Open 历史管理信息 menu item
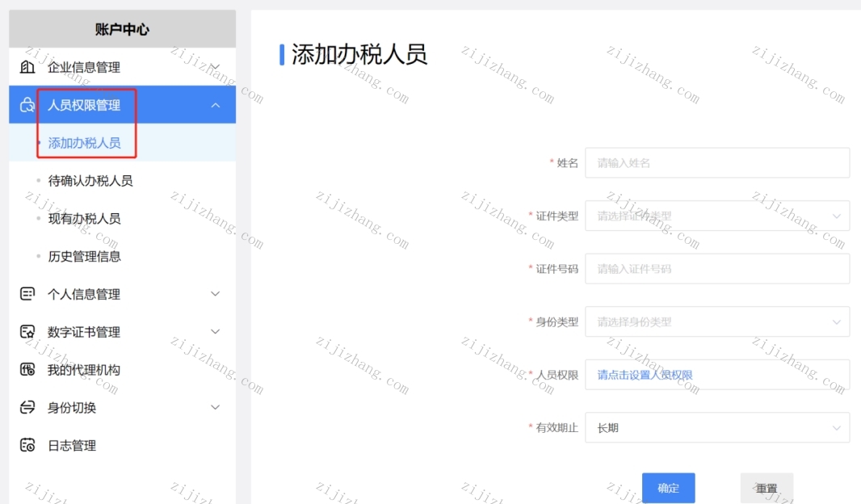861x504 pixels. (x=85, y=256)
